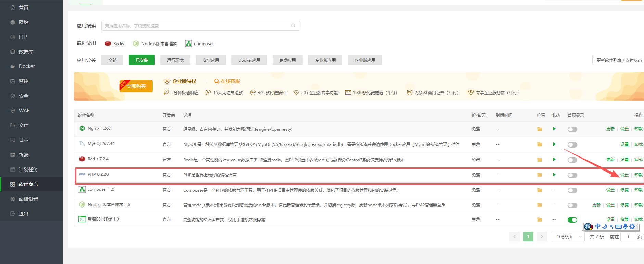Toggle home display for Nginx 1.26.1
Screen dimensions: 644x264
coord(572,129)
